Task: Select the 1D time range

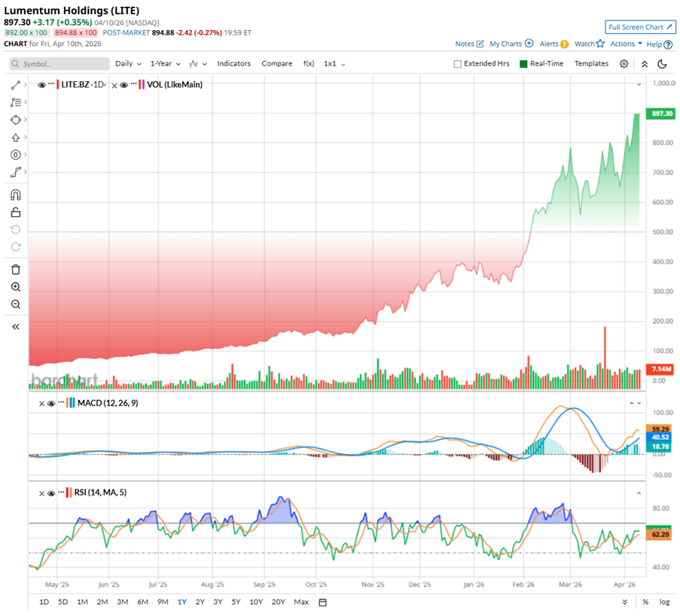Action: coord(44,602)
